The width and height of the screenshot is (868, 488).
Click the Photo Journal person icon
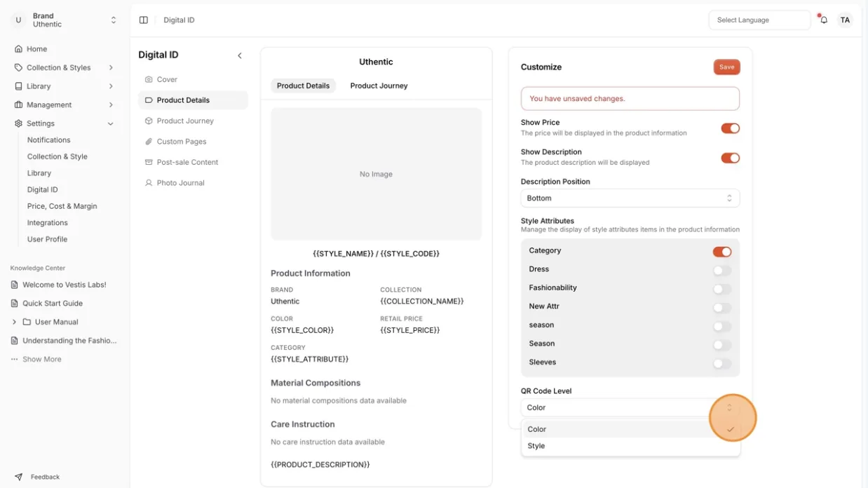149,183
